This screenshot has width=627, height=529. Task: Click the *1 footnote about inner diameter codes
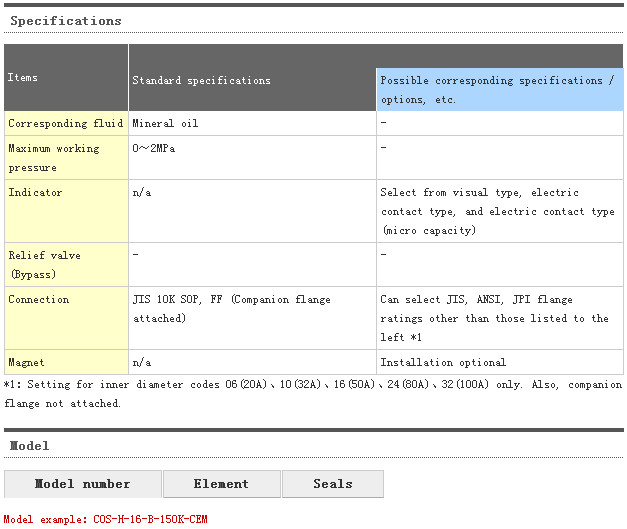pyautogui.click(x=312, y=393)
